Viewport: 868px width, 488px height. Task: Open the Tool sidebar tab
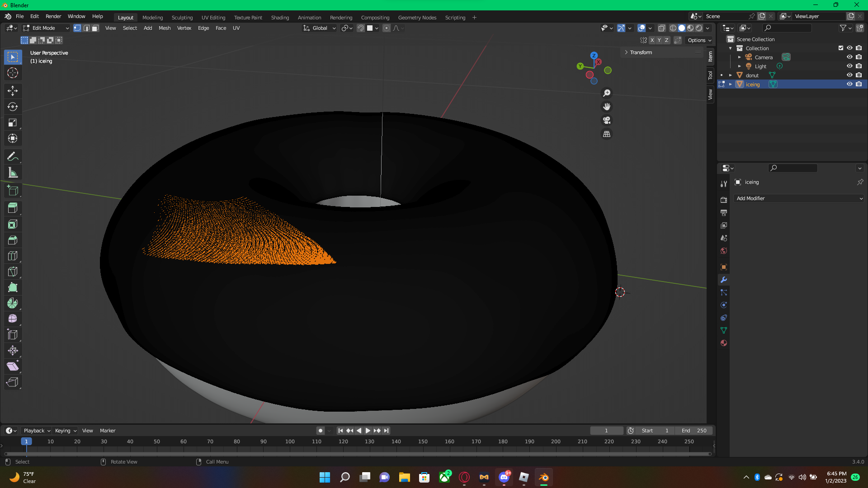click(x=710, y=75)
